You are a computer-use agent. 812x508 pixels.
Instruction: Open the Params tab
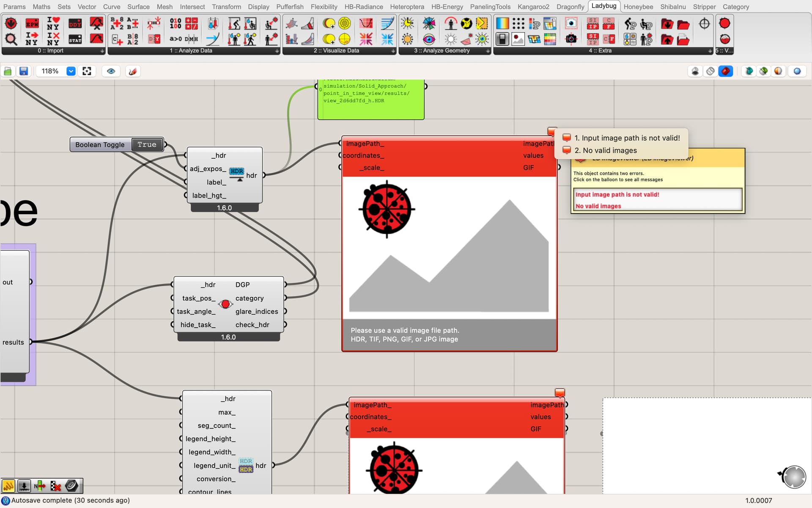pos(14,7)
